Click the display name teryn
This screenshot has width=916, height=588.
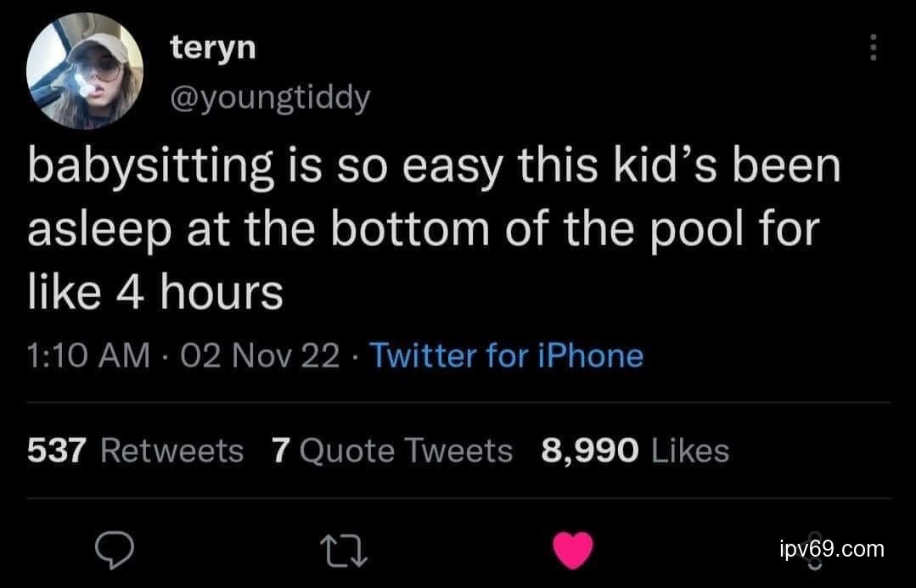pyautogui.click(x=212, y=48)
